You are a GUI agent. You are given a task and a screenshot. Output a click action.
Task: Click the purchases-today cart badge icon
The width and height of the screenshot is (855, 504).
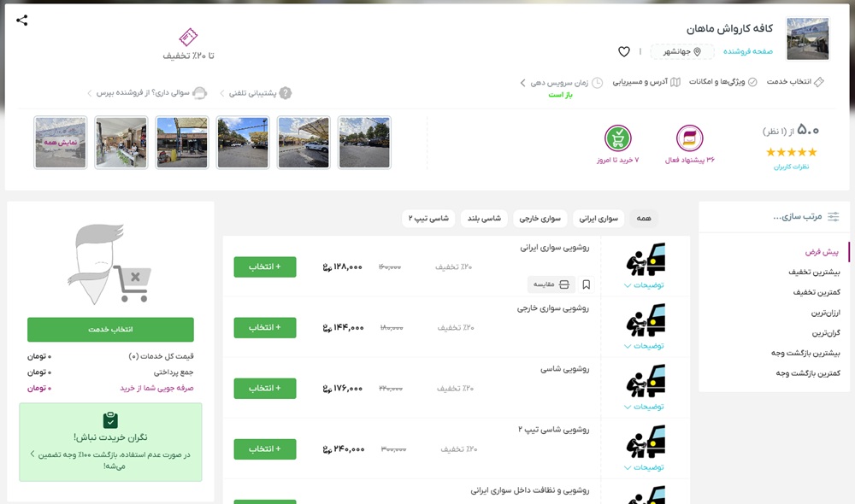click(618, 138)
